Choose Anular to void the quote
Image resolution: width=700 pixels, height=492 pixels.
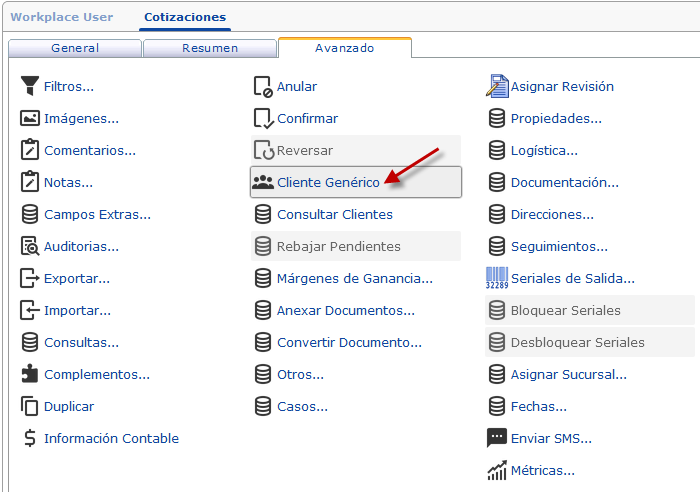point(297,86)
